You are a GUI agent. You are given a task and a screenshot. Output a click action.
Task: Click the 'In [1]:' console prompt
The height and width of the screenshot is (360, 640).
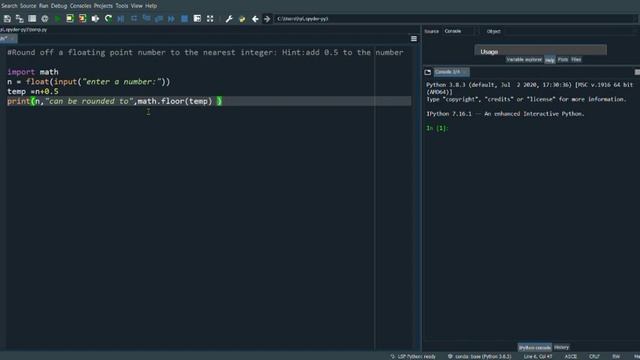click(x=437, y=128)
